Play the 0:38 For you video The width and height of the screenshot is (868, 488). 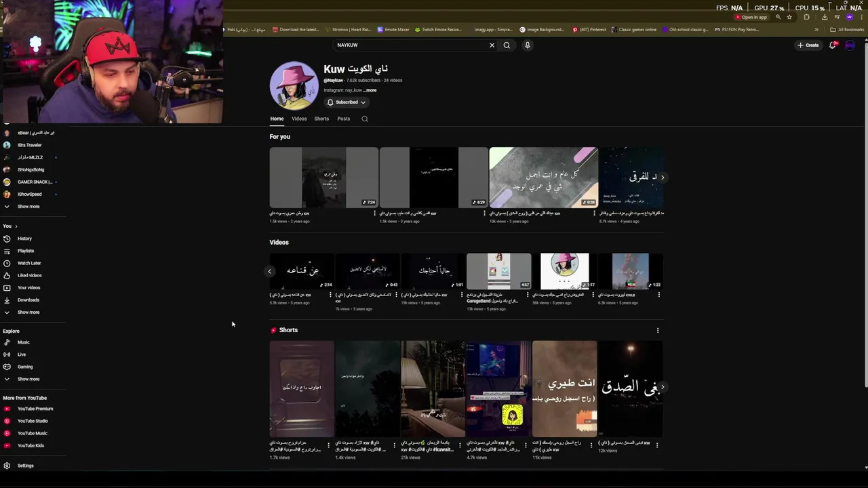[x=543, y=178]
